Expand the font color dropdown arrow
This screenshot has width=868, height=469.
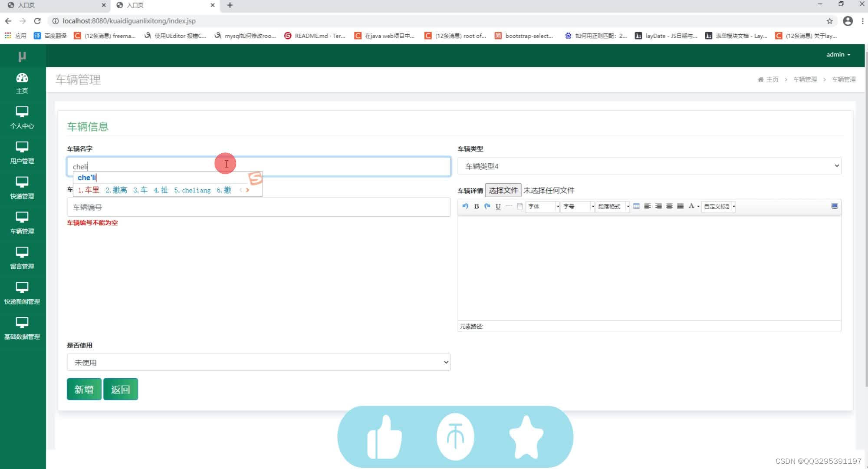pyautogui.click(x=698, y=207)
